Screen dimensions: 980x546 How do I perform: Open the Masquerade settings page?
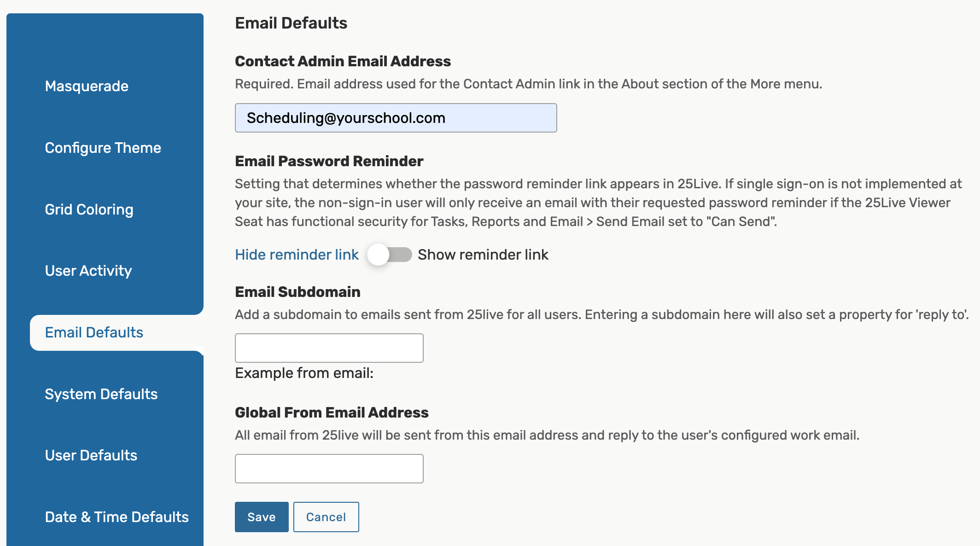(87, 86)
